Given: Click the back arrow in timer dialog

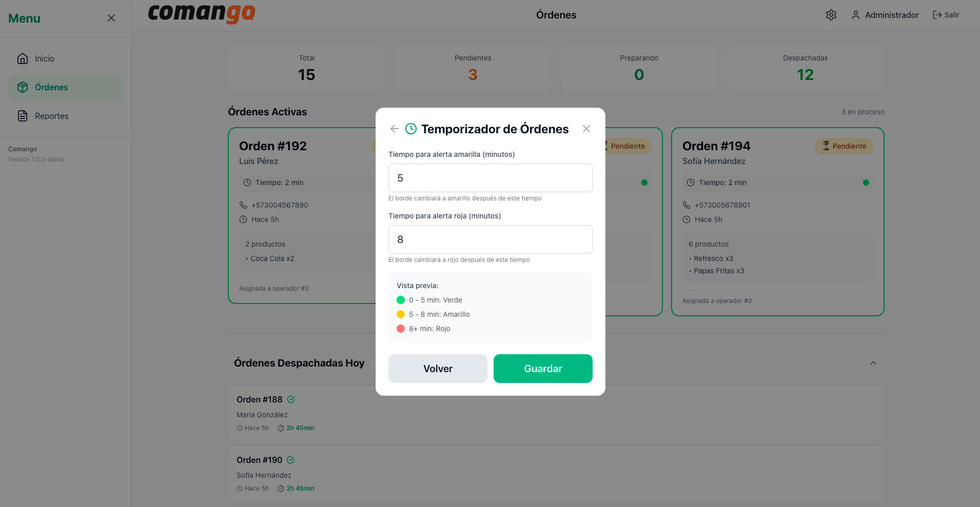Looking at the screenshot, I should point(394,129).
